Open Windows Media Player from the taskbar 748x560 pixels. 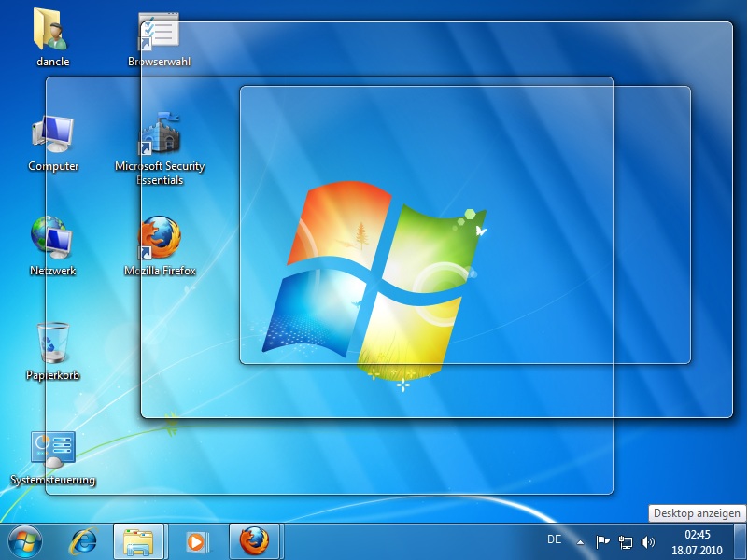[x=196, y=540]
